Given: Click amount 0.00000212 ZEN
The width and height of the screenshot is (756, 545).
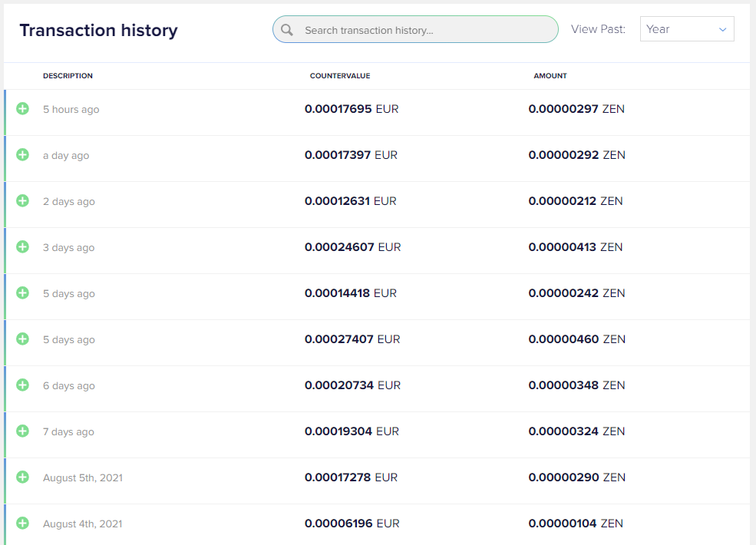Looking at the screenshot, I should pyautogui.click(x=576, y=201).
